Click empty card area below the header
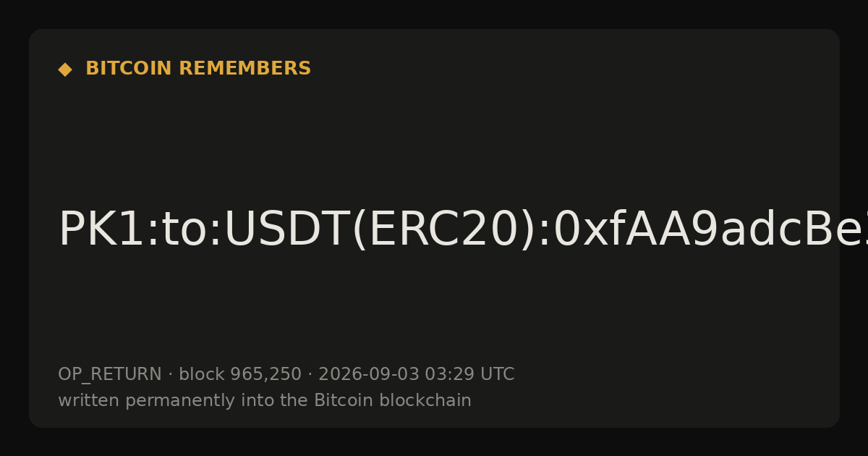The image size is (868, 456). 434,138
